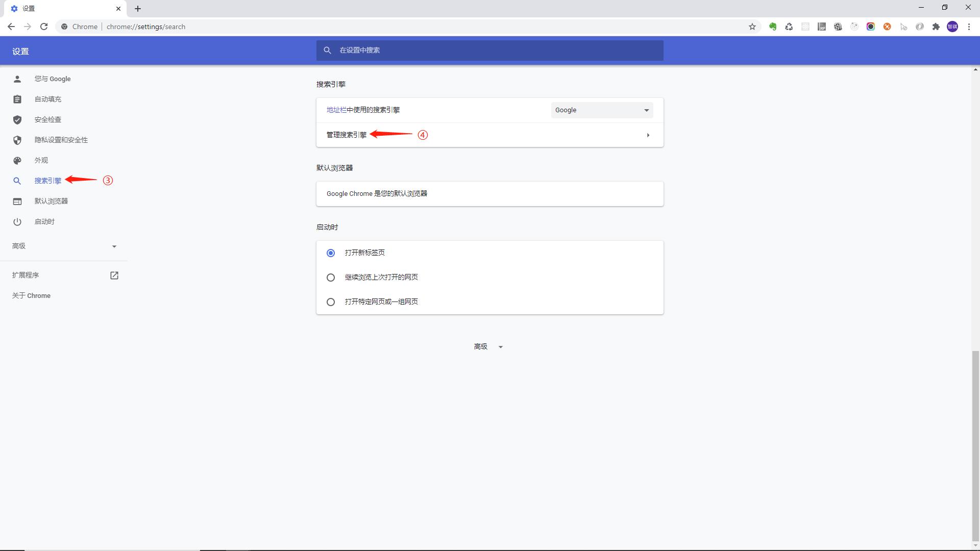Open the Google search engine dropdown
This screenshot has width=980, height=551.
[602, 110]
